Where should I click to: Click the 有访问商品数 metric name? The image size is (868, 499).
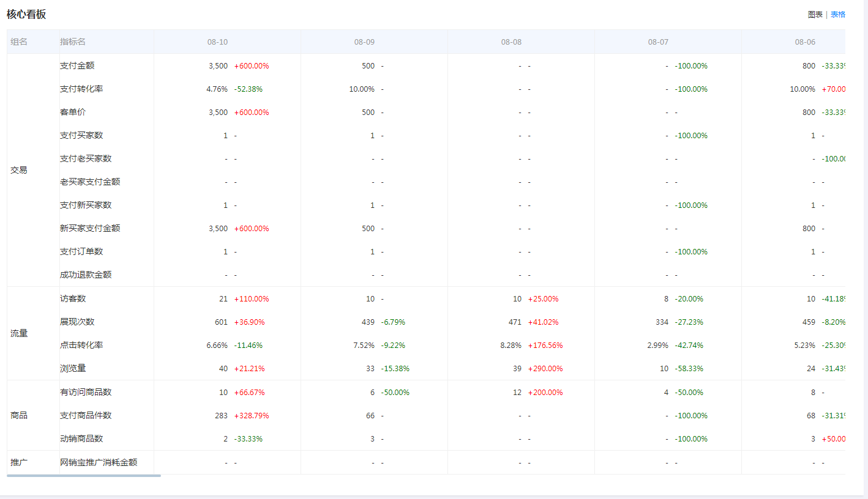[x=86, y=392]
